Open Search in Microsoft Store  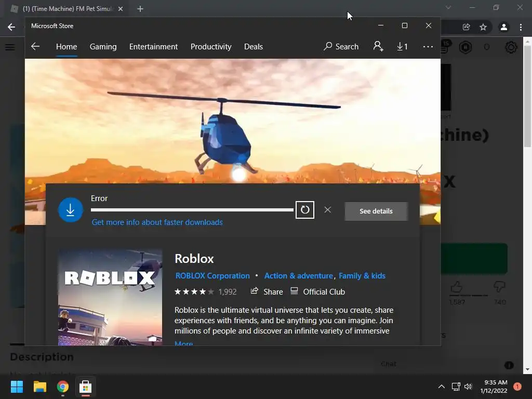coord(341,46)
